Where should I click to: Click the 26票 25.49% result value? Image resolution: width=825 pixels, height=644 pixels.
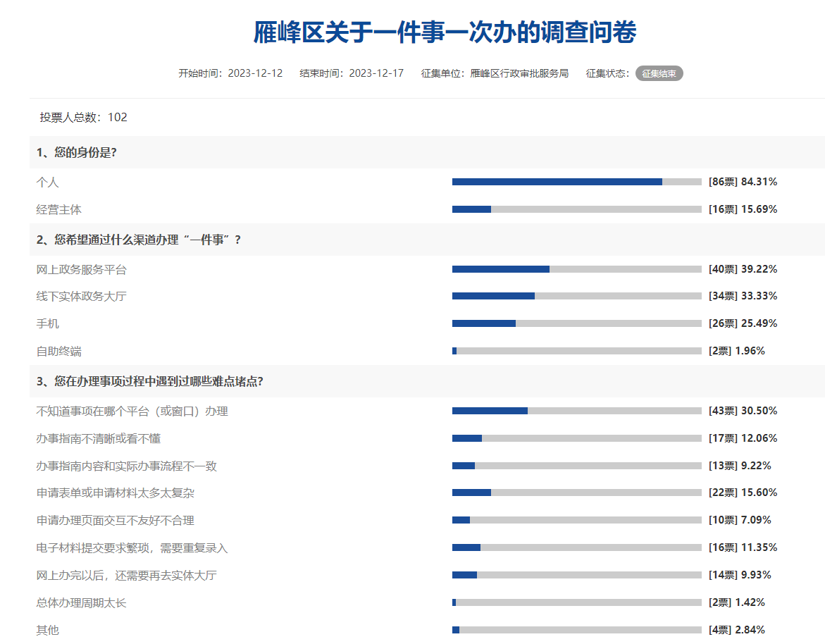coord(743,323)
